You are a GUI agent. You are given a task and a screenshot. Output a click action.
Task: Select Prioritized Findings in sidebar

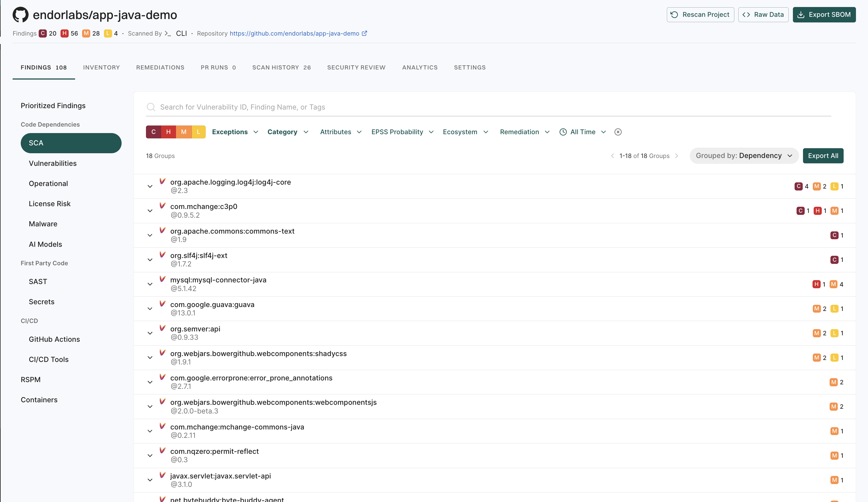coord(53,106)
